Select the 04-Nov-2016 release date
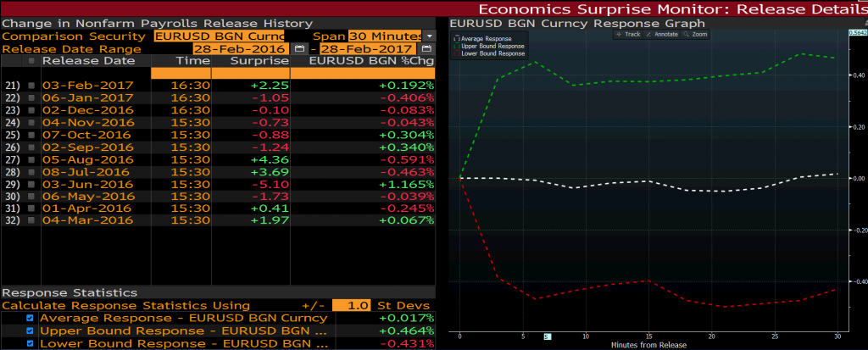 click(x=88, y=122)
